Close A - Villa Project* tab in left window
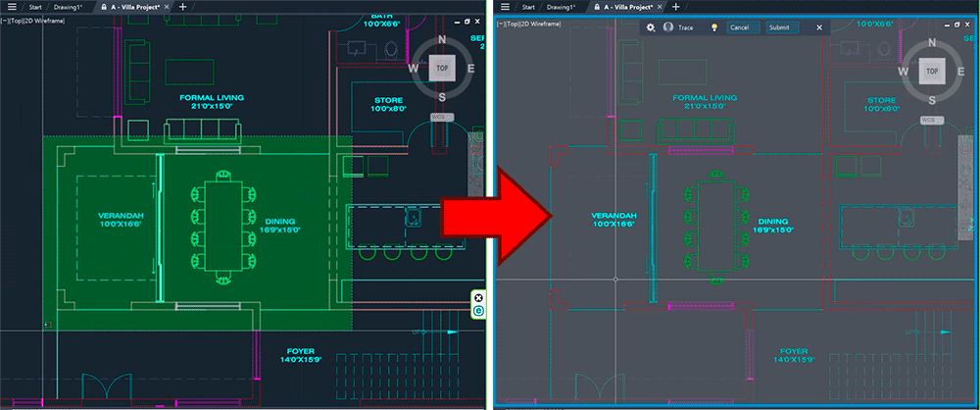The image size is (980, 410). 167,7
